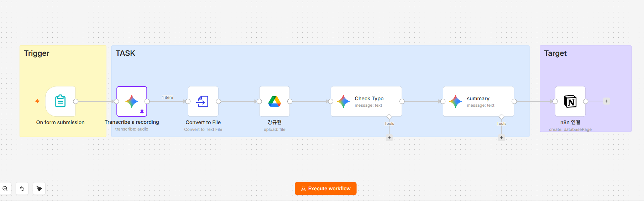
Task: Click Execute workflow button
Action: 326,188
